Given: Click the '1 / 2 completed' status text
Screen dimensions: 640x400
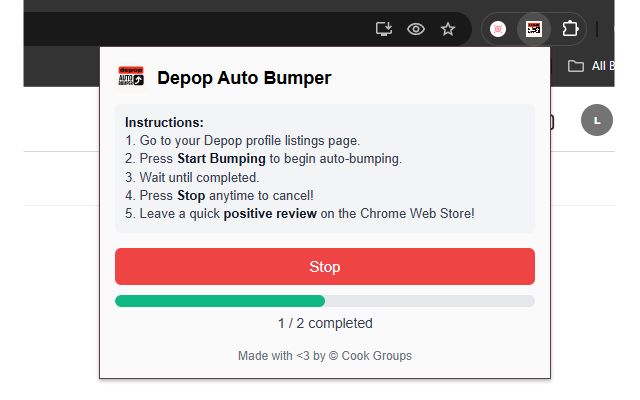Looking at the screenshot, I should pyautogui.click(x=325, y=323).
